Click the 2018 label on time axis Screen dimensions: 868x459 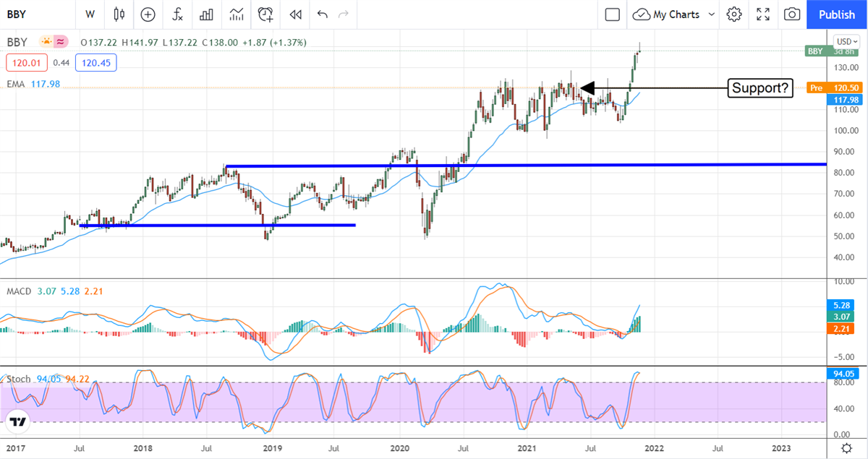click(x=144, y=448)
